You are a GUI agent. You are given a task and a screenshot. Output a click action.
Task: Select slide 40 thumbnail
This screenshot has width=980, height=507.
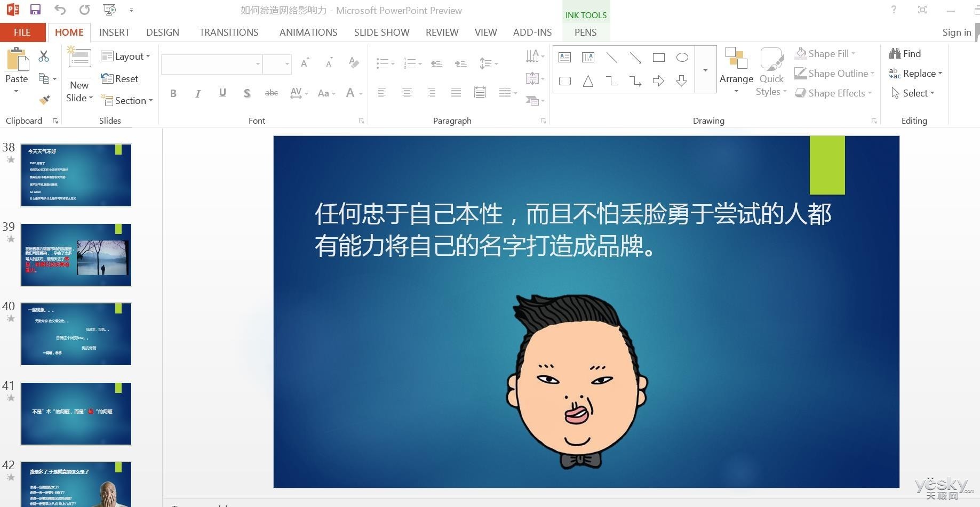tap(76, 334)
